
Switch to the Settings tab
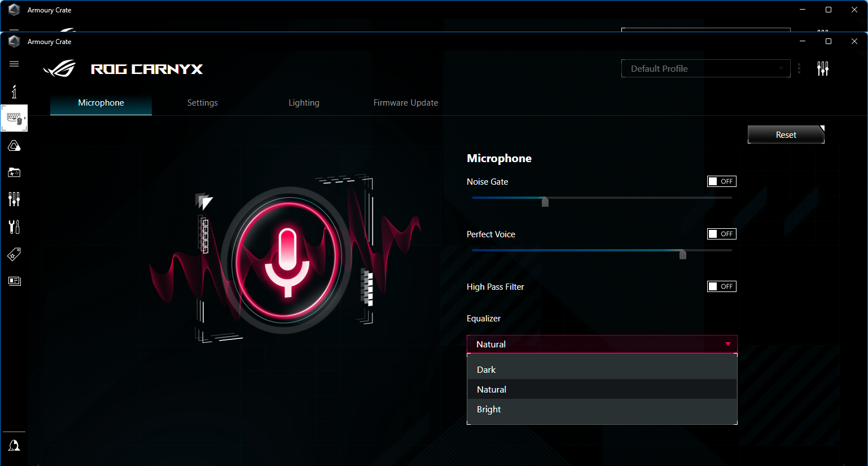pos(203,103)
